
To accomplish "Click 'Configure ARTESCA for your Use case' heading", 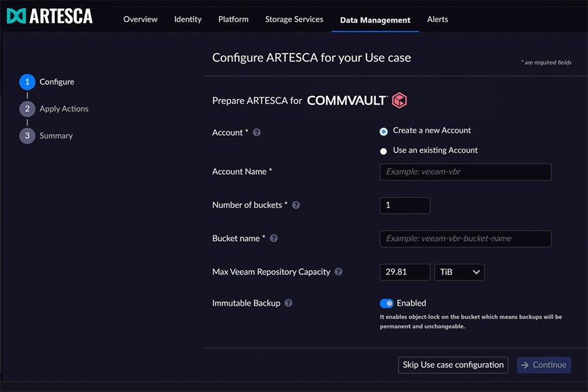I will (311, 57).
